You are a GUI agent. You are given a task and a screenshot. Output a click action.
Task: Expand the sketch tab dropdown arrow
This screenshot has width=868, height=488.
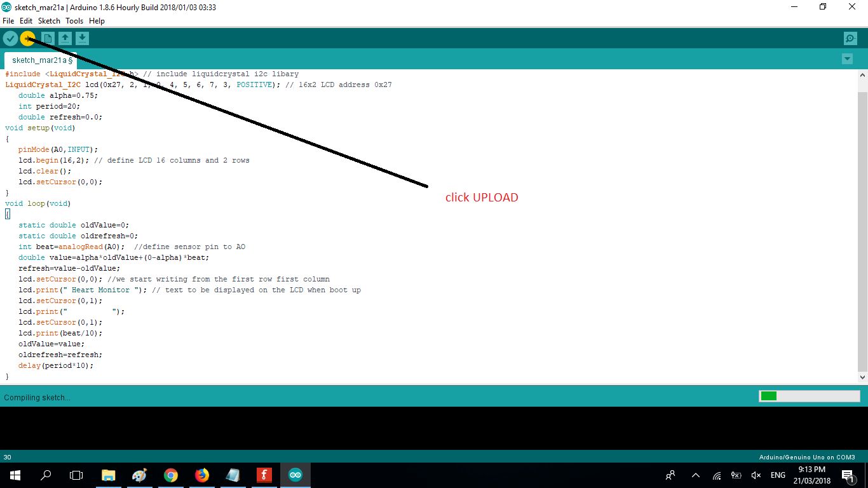(x=847, y=59)
